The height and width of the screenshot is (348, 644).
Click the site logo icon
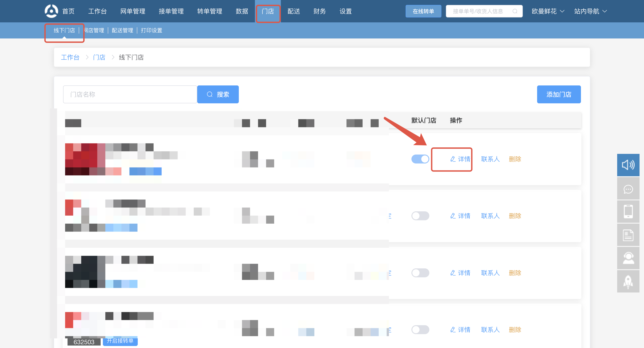51,11
